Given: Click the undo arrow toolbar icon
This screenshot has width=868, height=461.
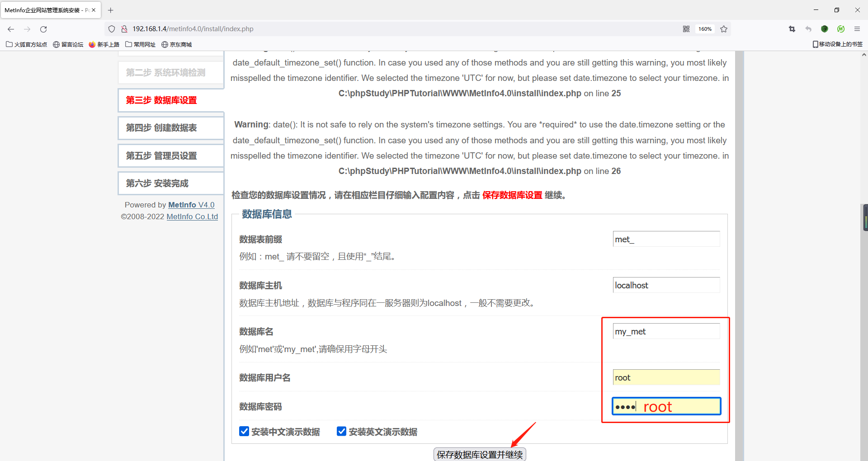Looking at the screenshot, I should pyautogui.click(x=808, y=29).
